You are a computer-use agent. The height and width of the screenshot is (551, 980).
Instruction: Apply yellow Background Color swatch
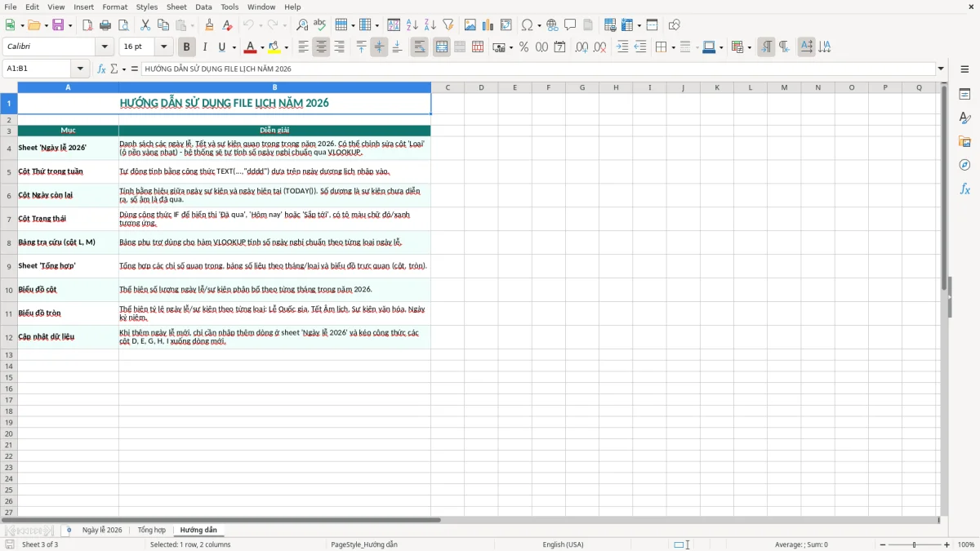[274, 47]
